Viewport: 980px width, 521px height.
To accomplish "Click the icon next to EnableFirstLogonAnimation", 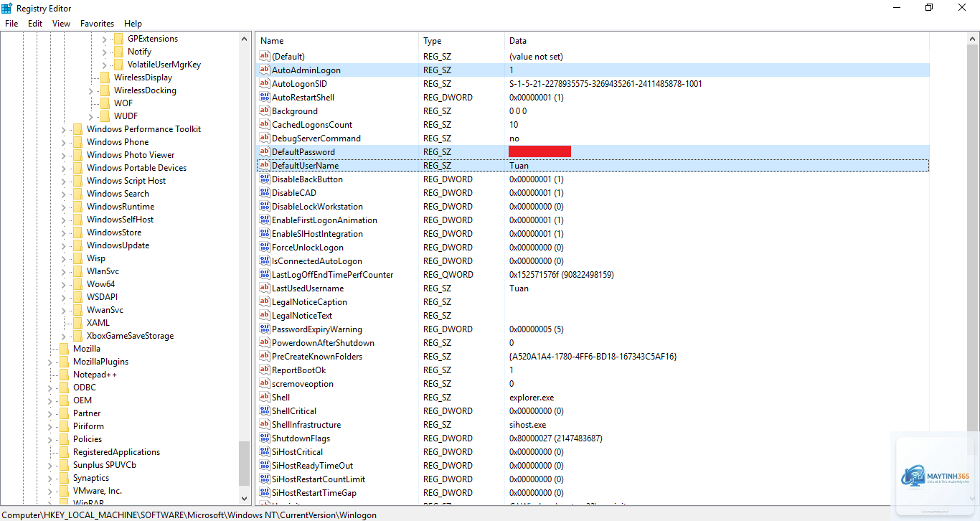I will [264, 220].
